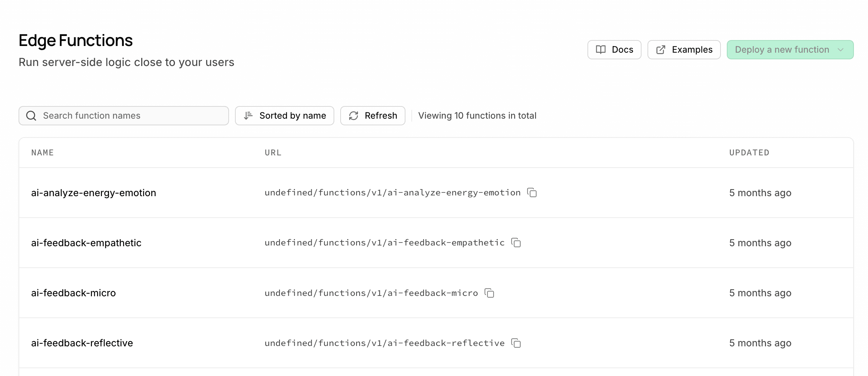Image resolution: width=868 pixels, height=376 pixels.
Task: Select URL undefined/functions/v1/ai-feedback-reflective
Action: coord(384,343)
